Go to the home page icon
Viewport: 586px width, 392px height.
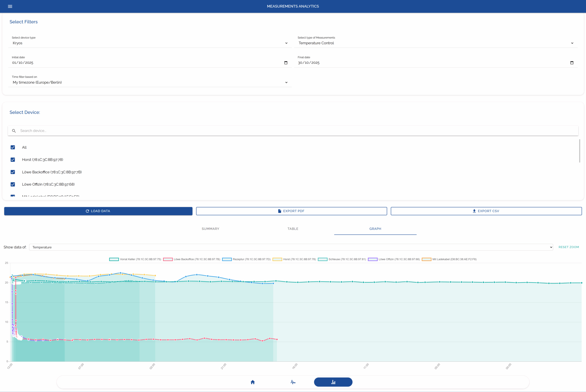252,382
